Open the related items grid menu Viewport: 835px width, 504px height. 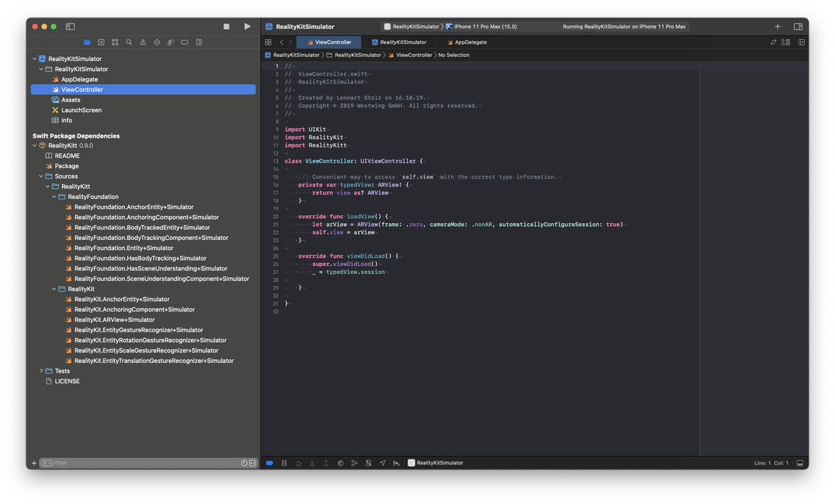click(x=268, y=42)
